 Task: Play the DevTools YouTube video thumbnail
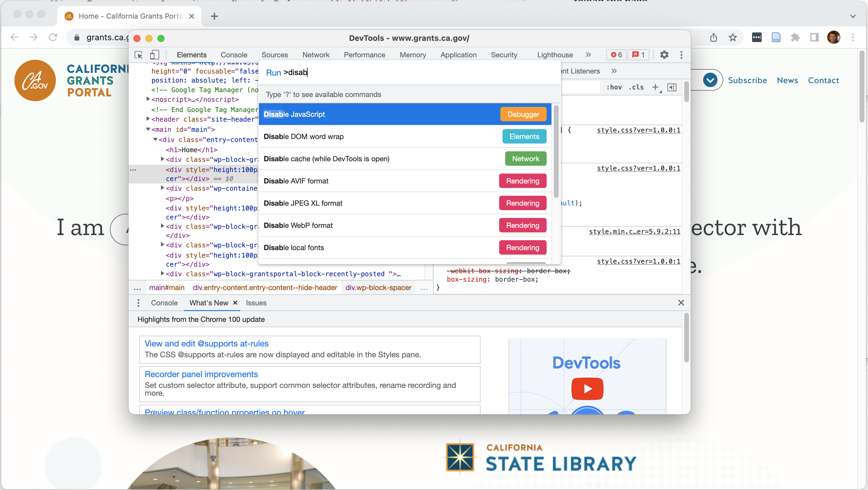(x=587, y=389)
